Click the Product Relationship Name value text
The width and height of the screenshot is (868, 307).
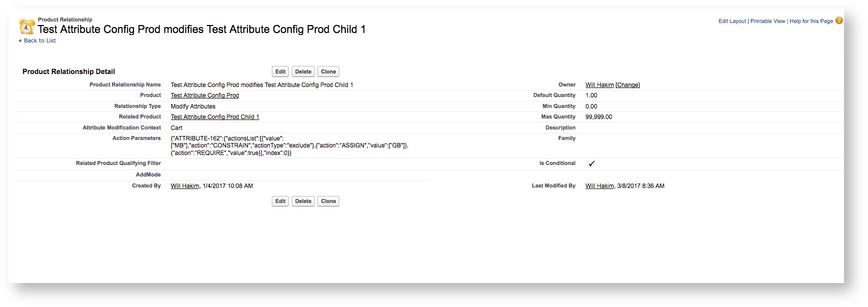[x=262, y=85]
